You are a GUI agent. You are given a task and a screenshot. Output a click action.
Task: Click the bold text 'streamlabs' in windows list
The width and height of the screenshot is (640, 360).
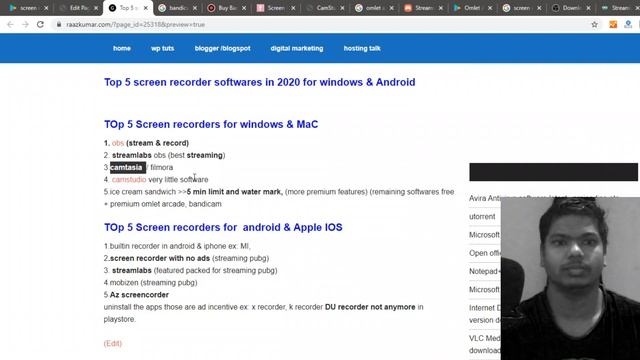coord(131,155)
